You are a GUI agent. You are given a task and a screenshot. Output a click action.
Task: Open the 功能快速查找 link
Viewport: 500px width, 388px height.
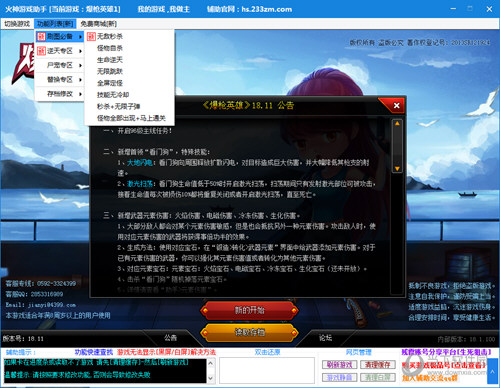tap(94, 352)
